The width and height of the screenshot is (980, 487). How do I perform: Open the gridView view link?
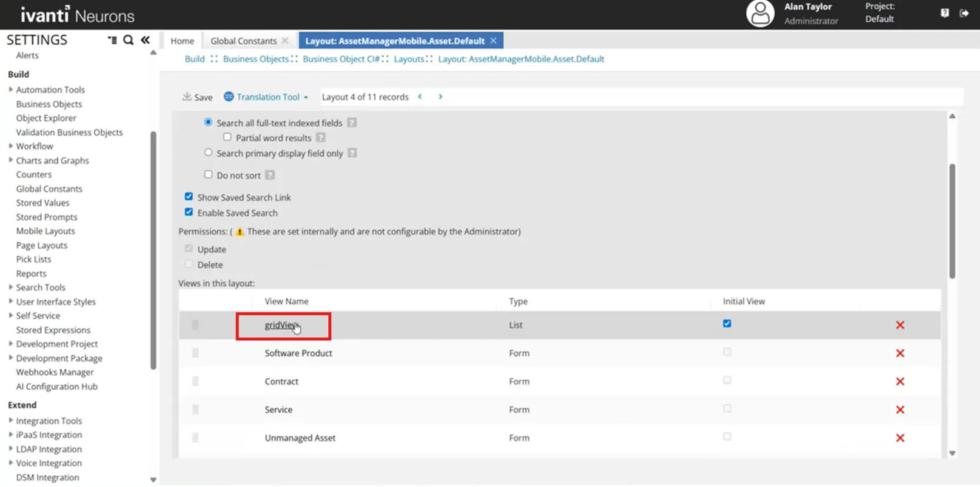[282, 325]
